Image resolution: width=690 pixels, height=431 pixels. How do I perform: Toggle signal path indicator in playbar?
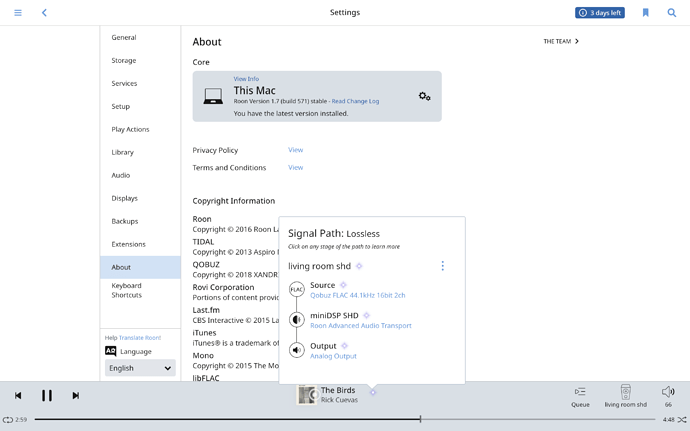(373, 392)
